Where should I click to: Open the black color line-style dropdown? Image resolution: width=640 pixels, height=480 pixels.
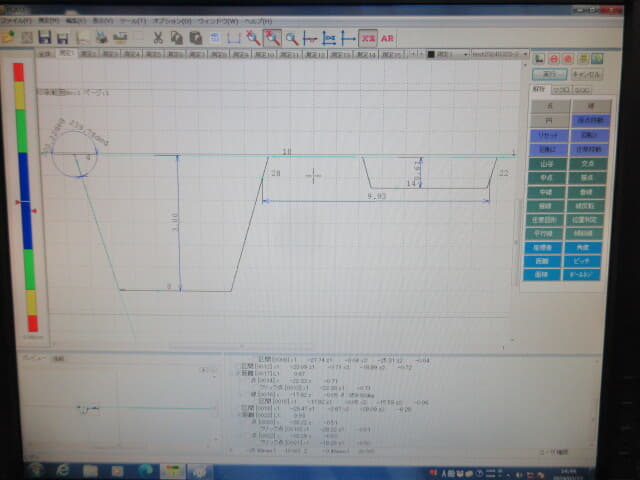(448, 54)
